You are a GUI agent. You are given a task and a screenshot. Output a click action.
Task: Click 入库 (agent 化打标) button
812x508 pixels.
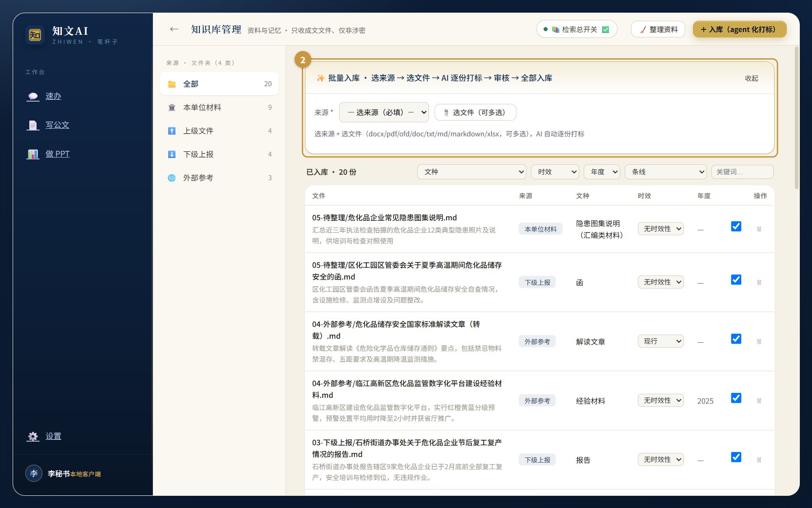click(740, 29)
